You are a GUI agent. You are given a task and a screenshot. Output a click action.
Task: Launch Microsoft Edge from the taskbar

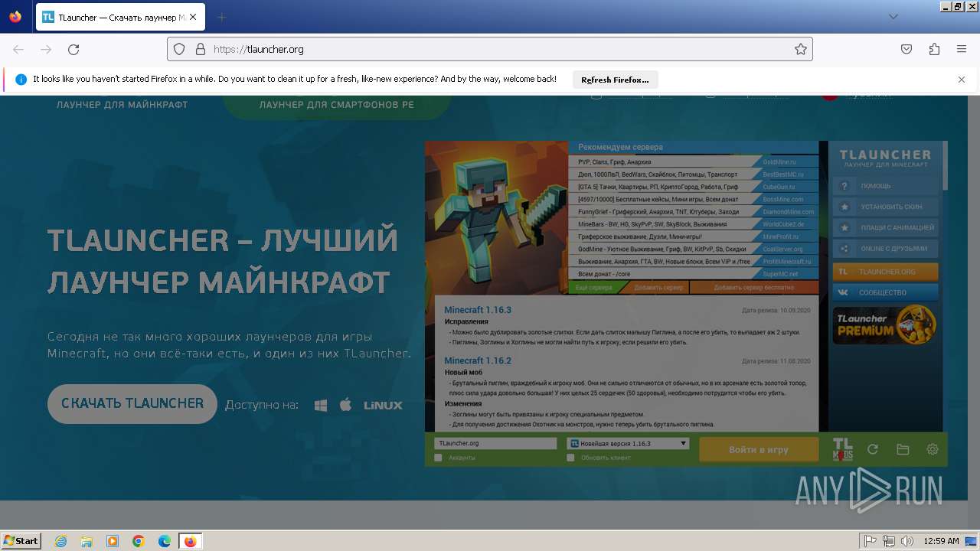coord(165,541)
